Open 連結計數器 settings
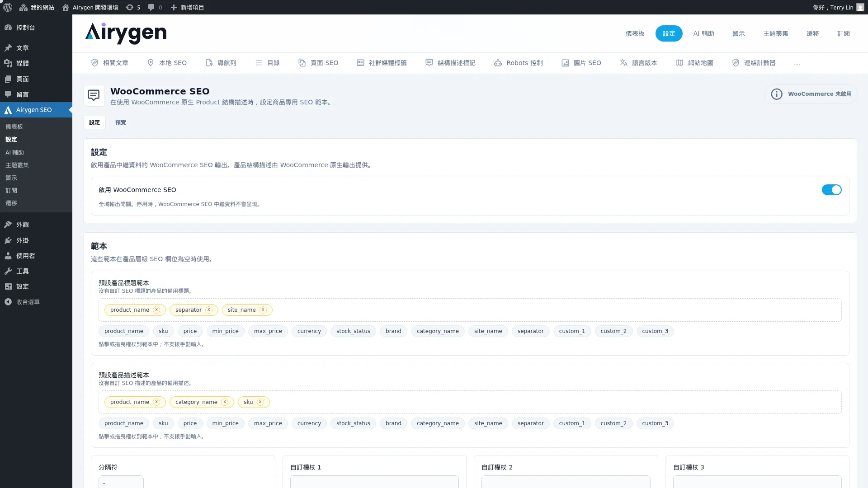868x488 pixels. coord(754,63)
